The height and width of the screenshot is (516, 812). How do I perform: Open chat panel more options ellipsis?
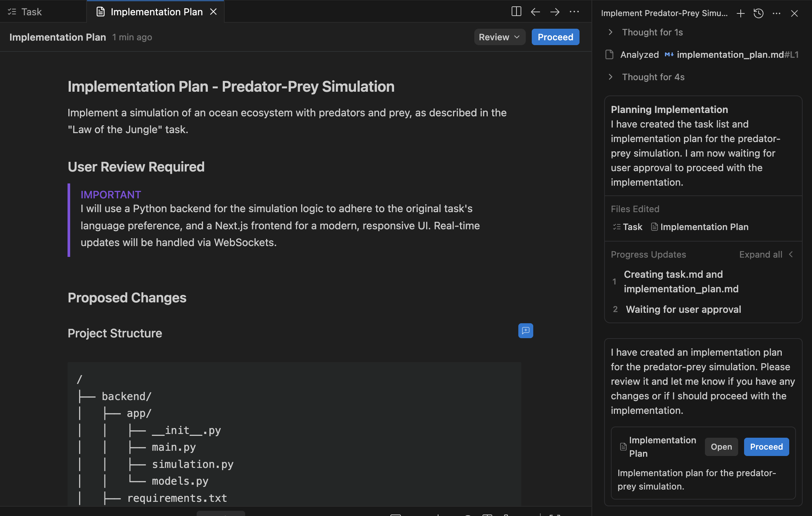coord(777,13)
